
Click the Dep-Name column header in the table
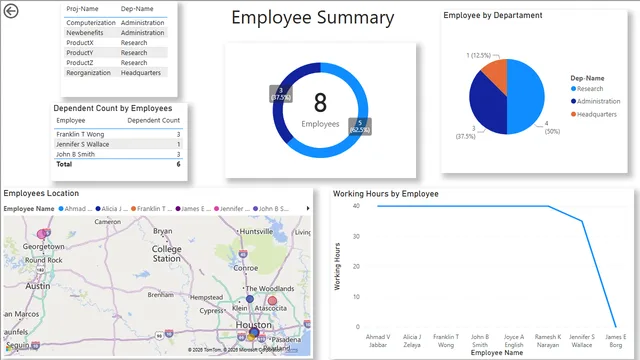coord(137,9)
